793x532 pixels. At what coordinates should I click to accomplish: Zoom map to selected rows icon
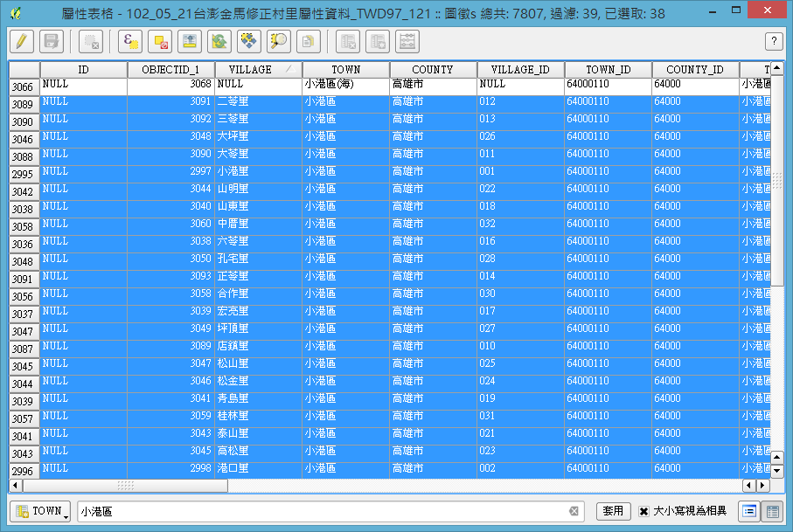(x=278, y=41)
